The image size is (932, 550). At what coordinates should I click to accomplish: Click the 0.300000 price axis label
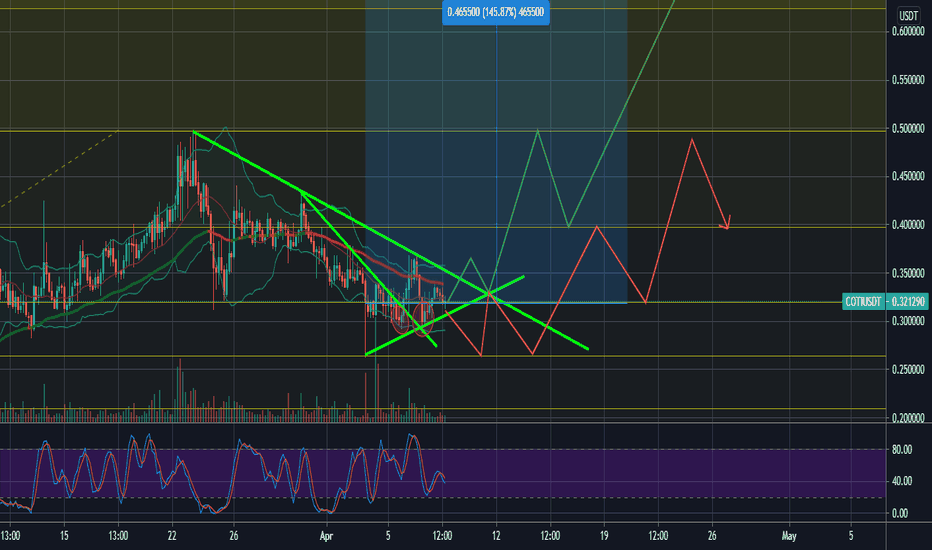908,321
